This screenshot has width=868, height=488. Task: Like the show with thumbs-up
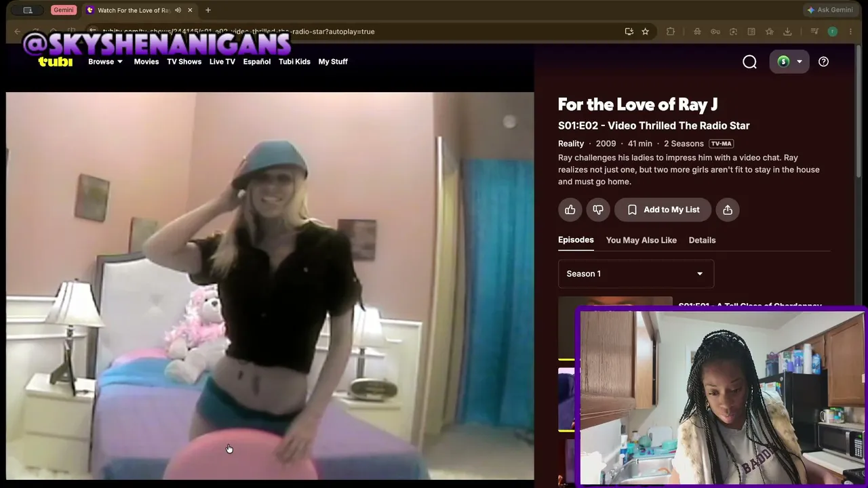point(570,209)
